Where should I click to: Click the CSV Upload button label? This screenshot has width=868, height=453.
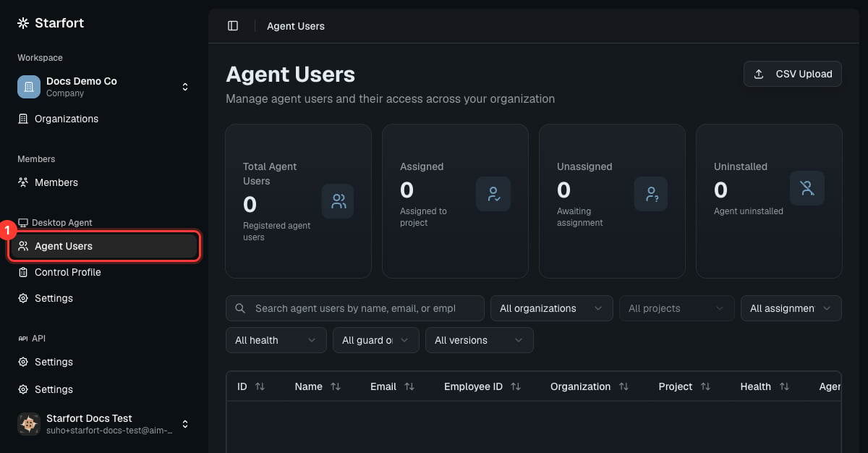click(x=804, y=74)
